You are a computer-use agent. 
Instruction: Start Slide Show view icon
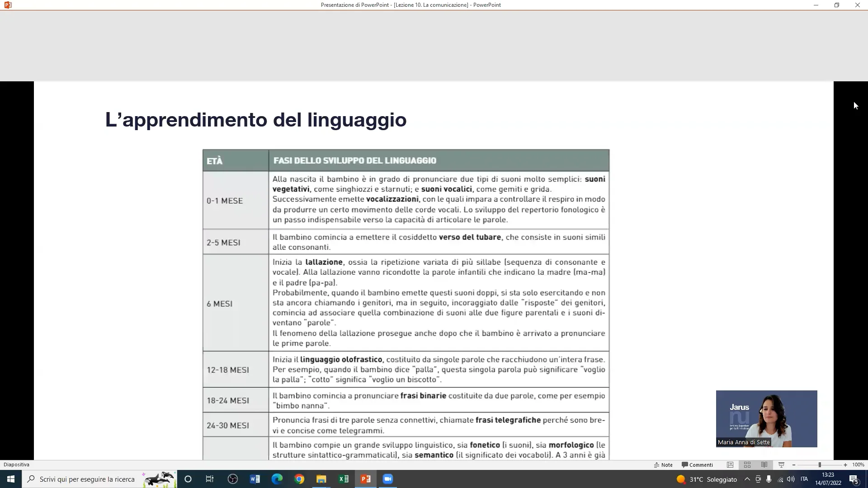tap(782, 465)
